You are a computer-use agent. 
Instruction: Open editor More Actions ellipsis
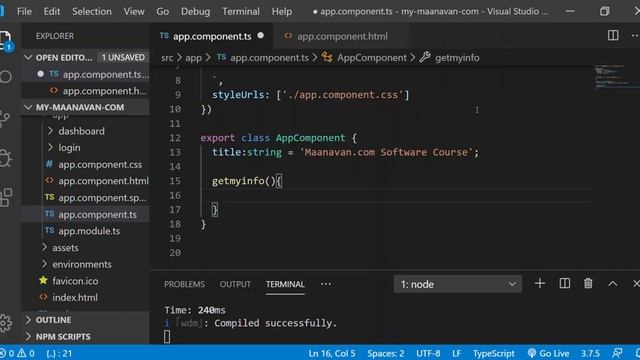click(x=635, y=36)
